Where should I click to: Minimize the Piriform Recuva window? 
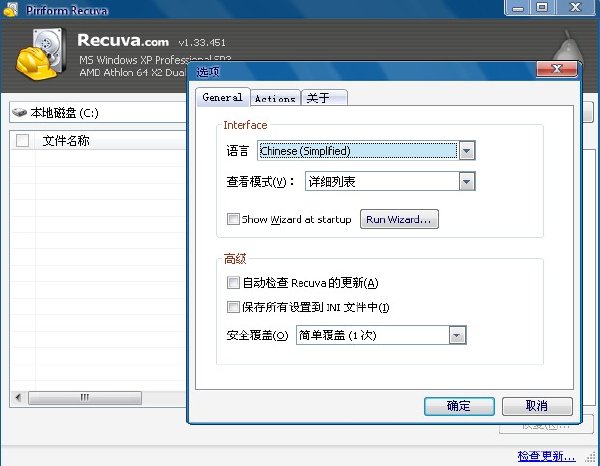coord(518,7)
